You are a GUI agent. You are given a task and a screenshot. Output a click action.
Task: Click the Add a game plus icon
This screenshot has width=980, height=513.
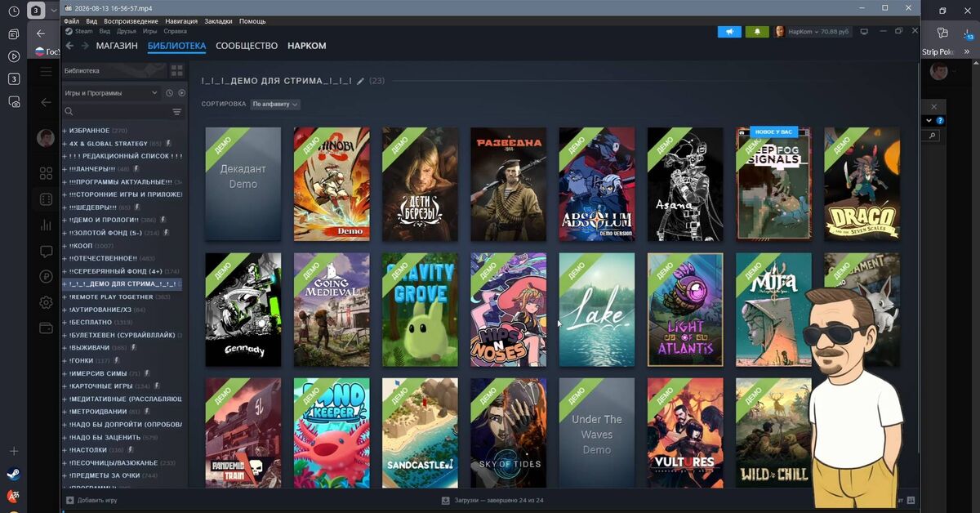coord(70,500)
